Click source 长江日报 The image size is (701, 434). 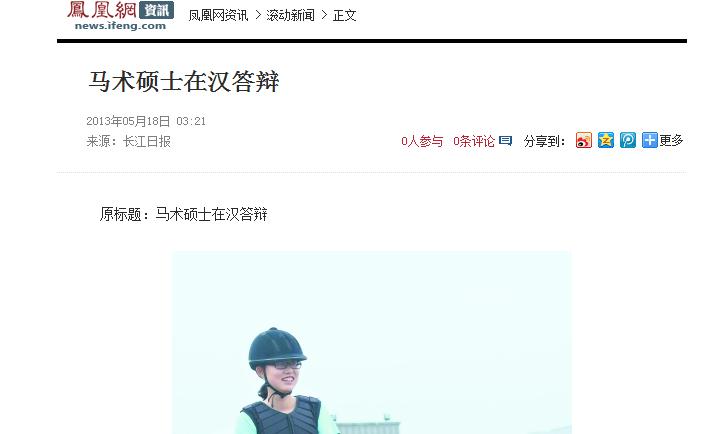pyautogui.click(x=147, y=141)
